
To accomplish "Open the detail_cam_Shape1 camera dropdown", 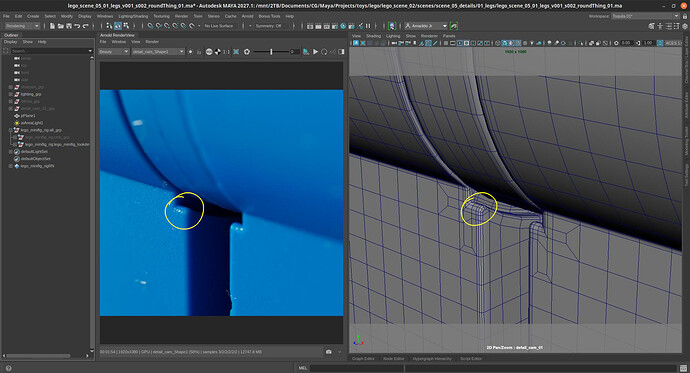I will 158,52.
